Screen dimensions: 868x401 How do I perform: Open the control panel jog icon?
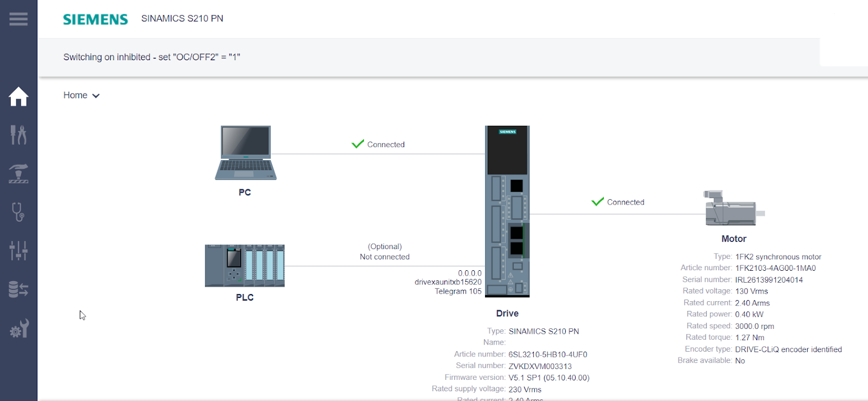click(x=18, y=174)
